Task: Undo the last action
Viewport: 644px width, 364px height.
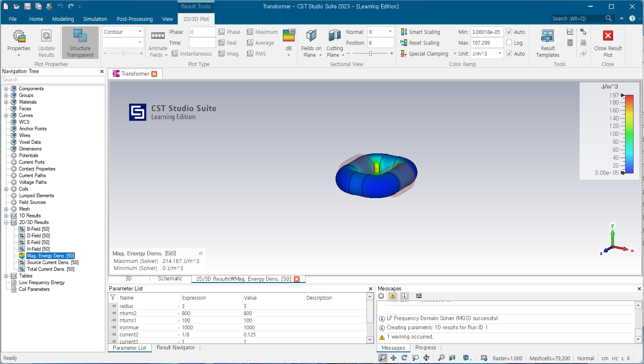Action: click(60, 6)
